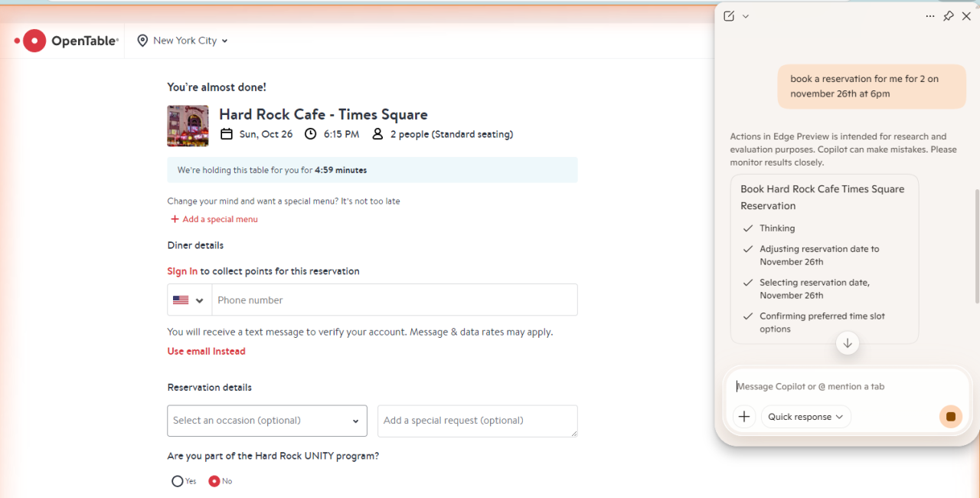
Task: Click the location pin icon beside New York City
Action: 142,40
